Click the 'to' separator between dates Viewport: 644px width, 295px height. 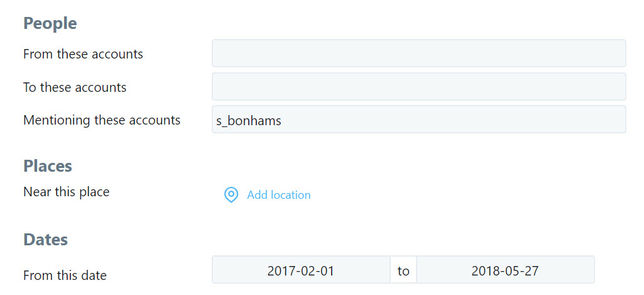[x=403, y=270]
